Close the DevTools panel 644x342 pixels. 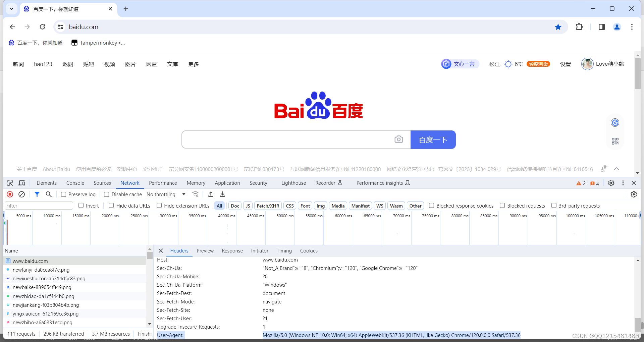pyautogui.click(x=634, y=183)
